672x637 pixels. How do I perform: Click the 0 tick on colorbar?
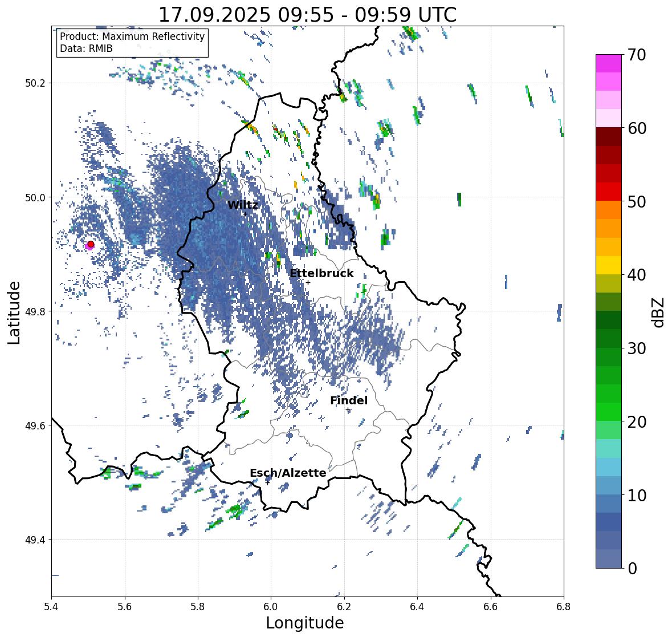(633, 569)
